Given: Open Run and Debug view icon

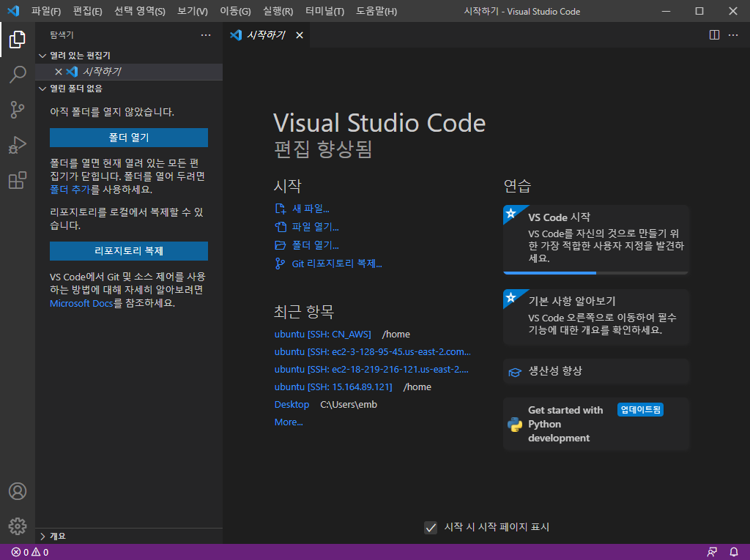Looking at the screenshot, I should [18, 145].
